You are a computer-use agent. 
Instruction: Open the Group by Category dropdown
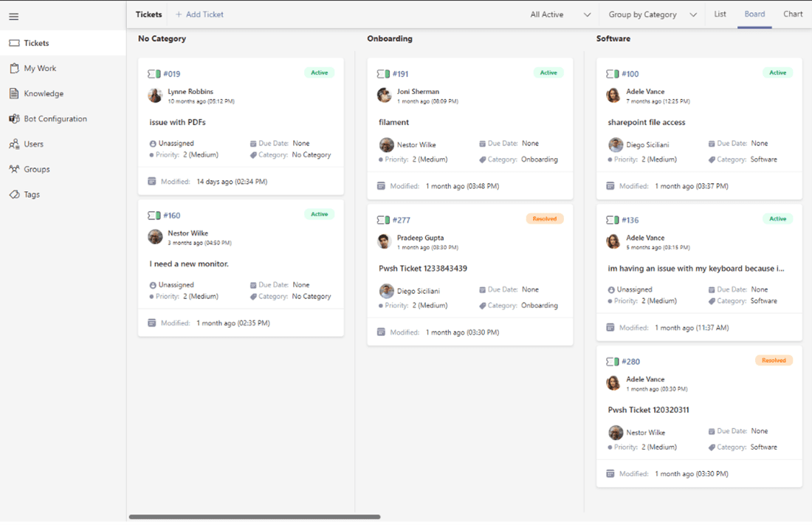point(653,15)
